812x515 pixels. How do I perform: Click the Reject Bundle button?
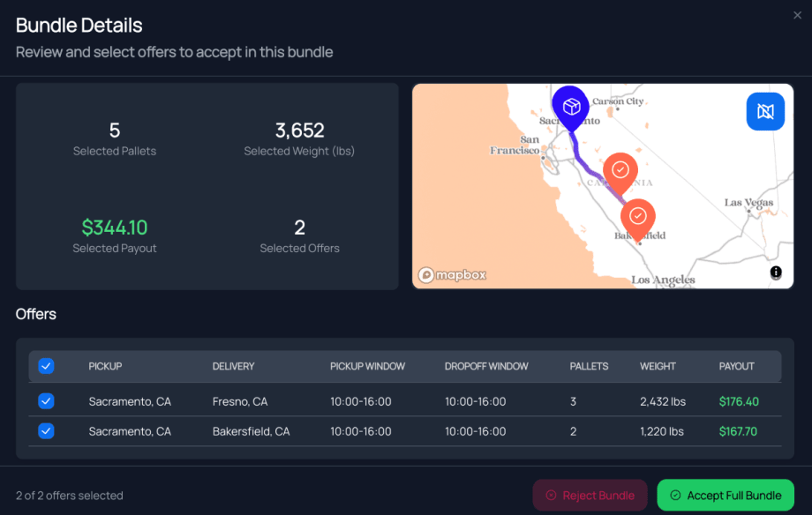[590, 495]
